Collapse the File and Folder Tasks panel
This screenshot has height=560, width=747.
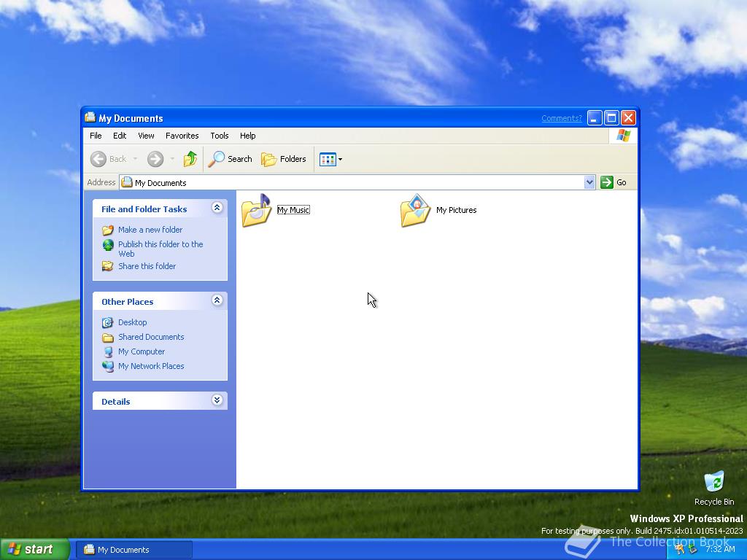(217, 208)
